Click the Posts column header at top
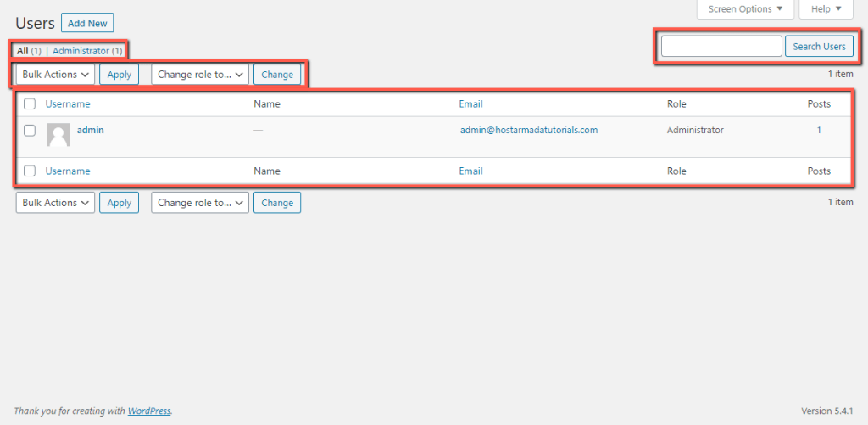Image resolution: width=868 pixels, height=425 pixels. (x=819, y=103)
